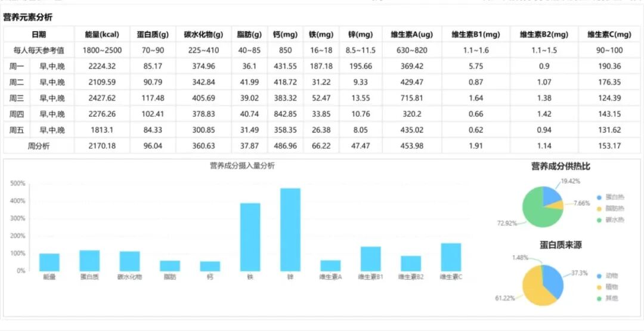
Task: Select the 周一 row label
Action: [17, 66]
